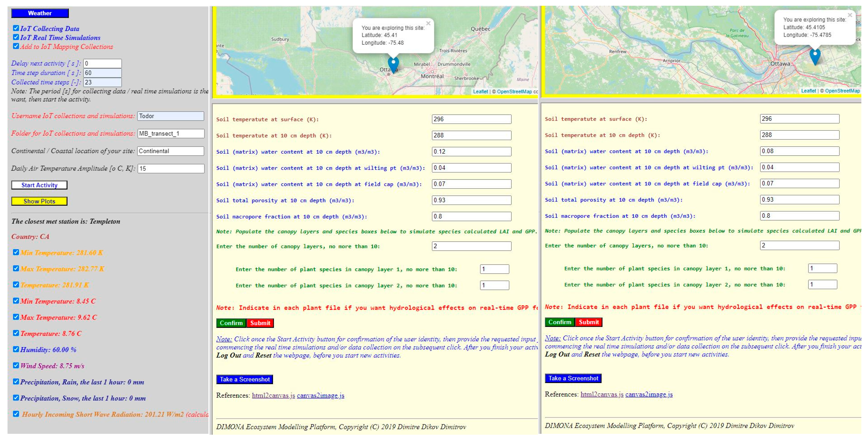Image resolution: width=868 pixels, height=442 pixels.
Task: Focus Soil temperature at 10 cm depth field, middle panel
Action: coord(472,135)
